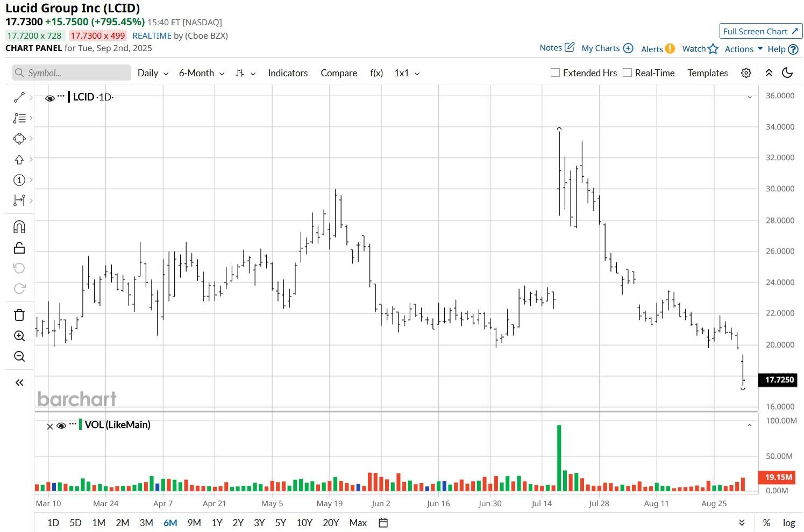Select the 5Y time range
The width and height of the screenshot is (804, 532).
tap(281, 523)
